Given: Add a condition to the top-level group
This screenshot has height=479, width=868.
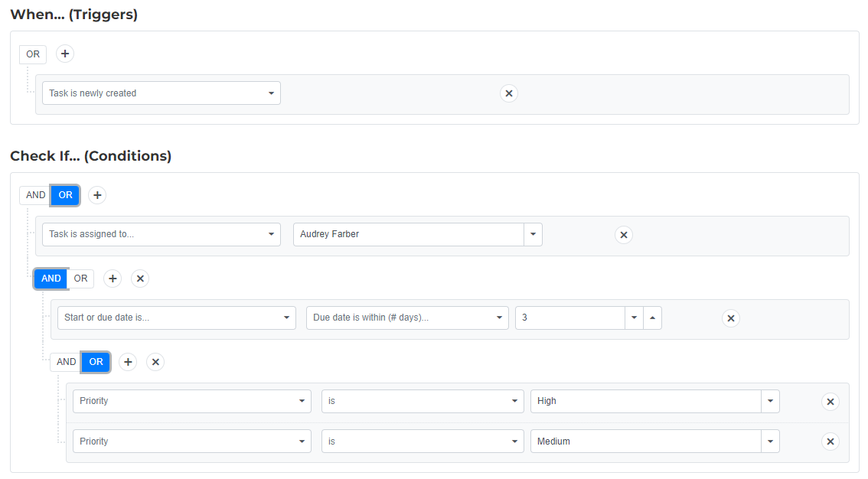Looking at the screenshot, I should tap(97, 195).
